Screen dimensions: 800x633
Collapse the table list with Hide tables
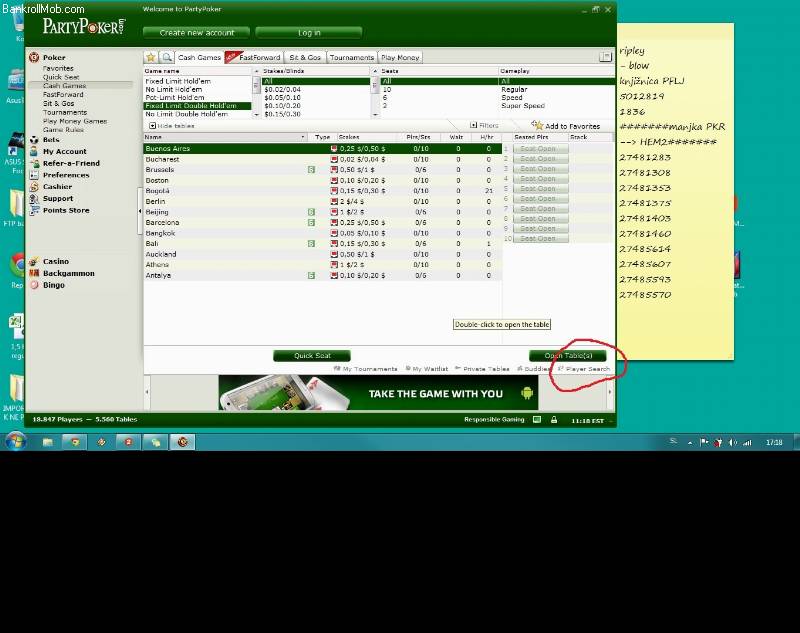[171, 125]
